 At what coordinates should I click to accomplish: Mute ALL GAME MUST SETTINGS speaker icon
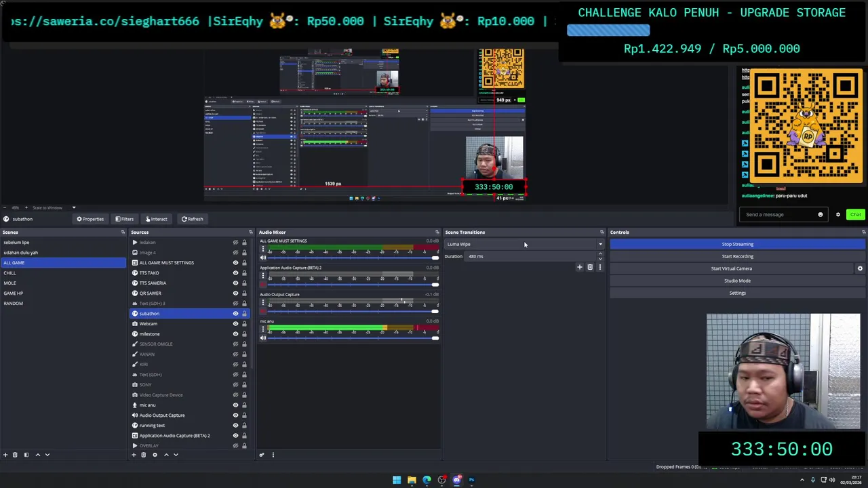pos(263,258)
